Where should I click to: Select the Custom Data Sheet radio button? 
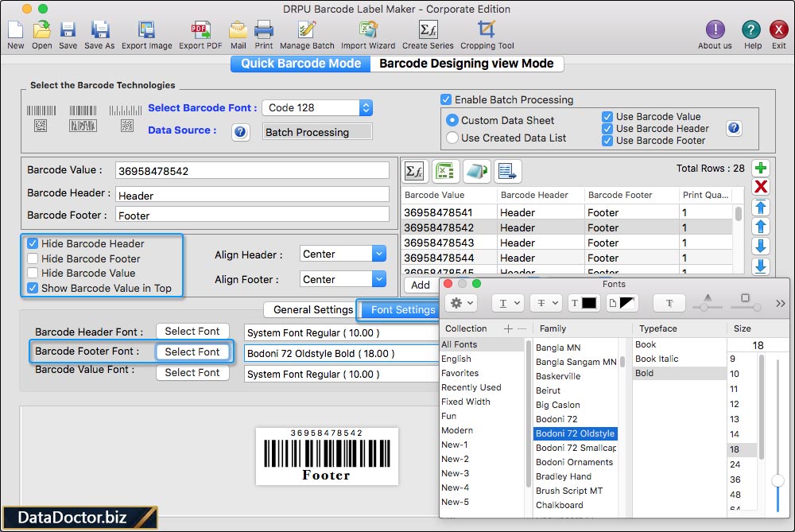tap(452, 120)
